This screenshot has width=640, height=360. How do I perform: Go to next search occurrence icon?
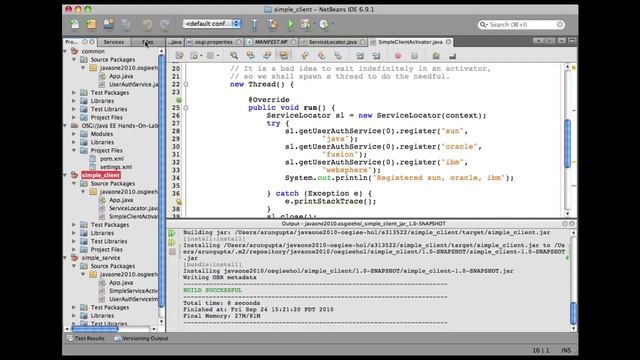tap(267, 56)
